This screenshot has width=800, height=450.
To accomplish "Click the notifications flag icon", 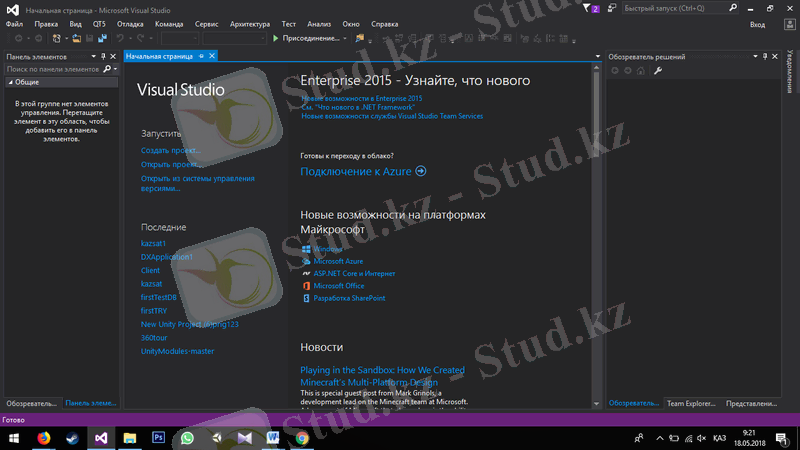I will click(x=587, y=8).
